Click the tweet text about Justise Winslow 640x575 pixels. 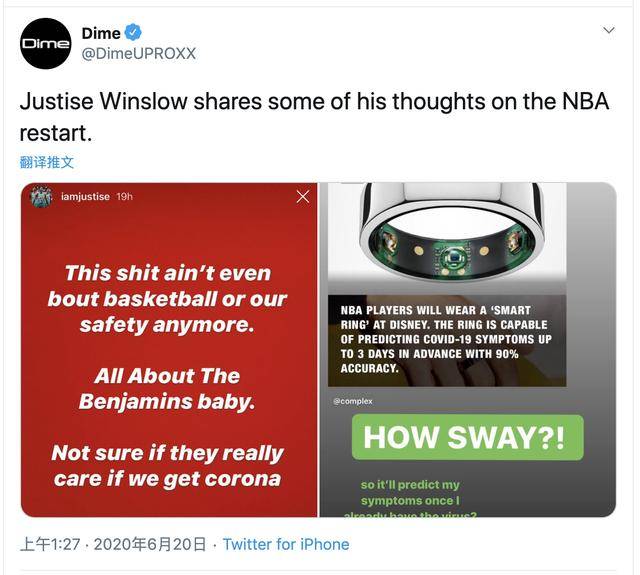tap(314, 117)
